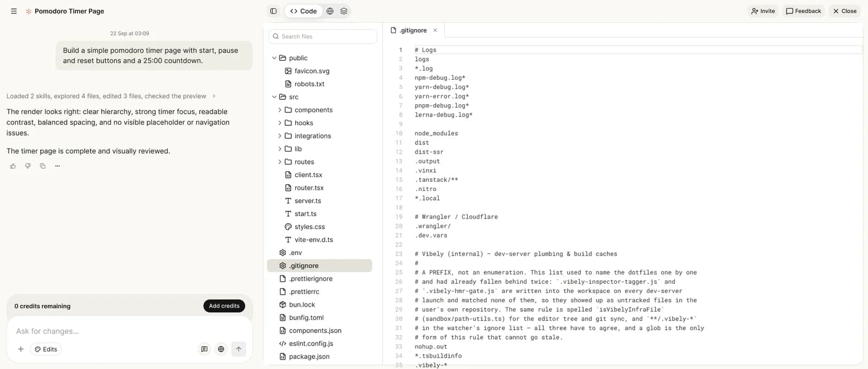Open the three-dot more options under response
Viewport: 868px width, 369px height.
58,166
